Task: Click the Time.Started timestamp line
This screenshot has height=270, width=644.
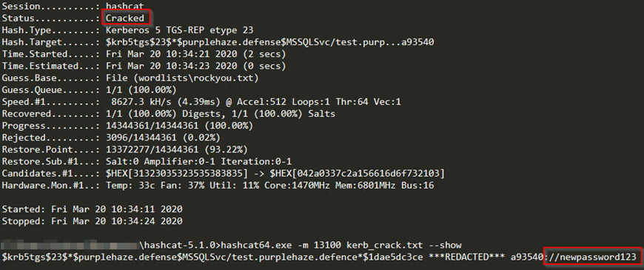Action: (144, 54)
